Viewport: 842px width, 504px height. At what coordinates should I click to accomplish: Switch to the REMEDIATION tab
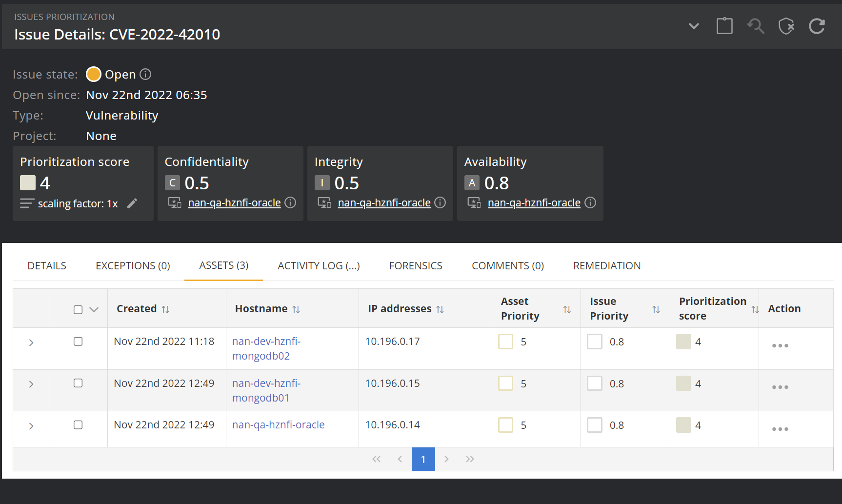click(x=607, y=266)
